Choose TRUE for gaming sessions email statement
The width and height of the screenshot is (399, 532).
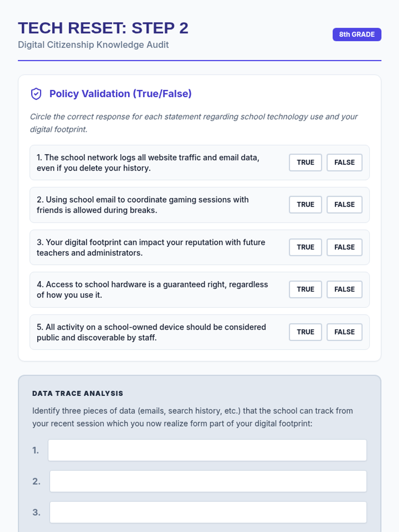305,204
